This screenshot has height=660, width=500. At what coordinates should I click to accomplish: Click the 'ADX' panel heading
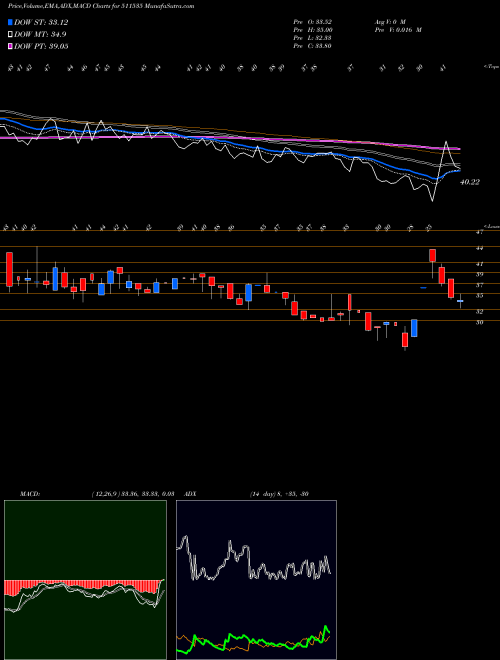coord(190,494)
